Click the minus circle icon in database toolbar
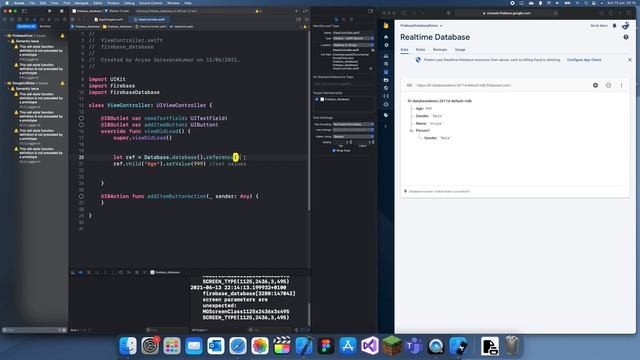Screen dimensions: 640x360 pos(608,85)
